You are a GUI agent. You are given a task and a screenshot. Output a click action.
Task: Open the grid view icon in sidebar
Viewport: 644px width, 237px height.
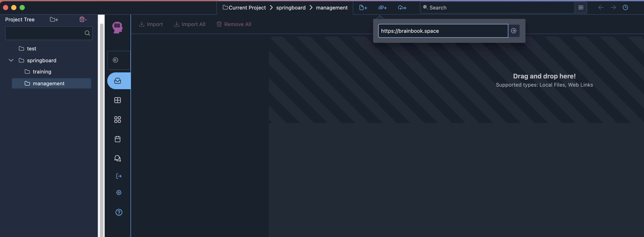pyautogui.click(x=118, y=120)
